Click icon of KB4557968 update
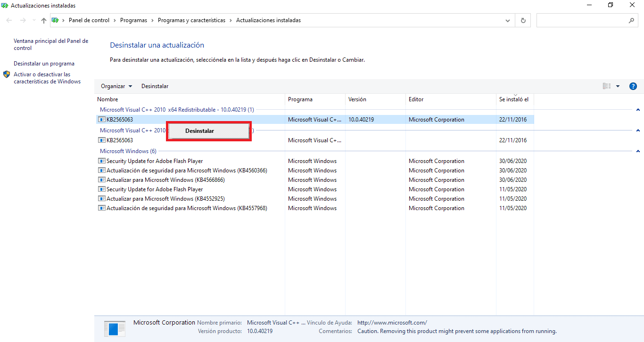Screen dimensions: 644x342 click(x=102, y=208)
